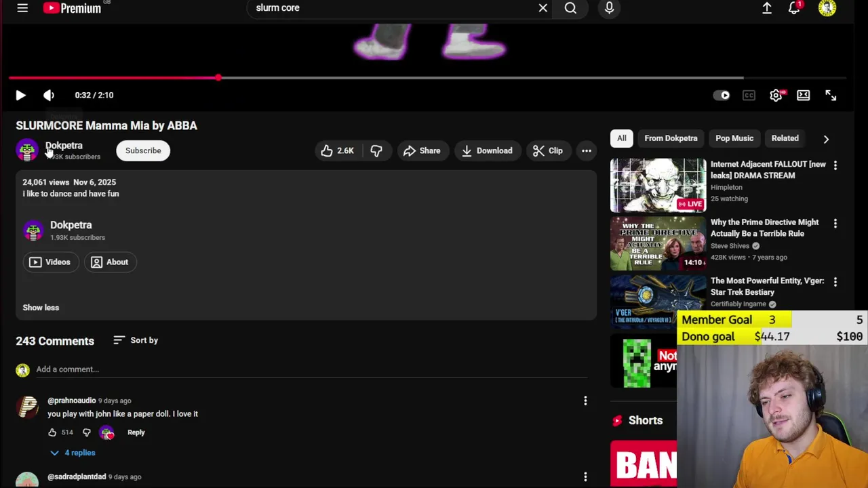The image size is (868, 488).
Task: Open the FALLOUT live stream thumbnail
Action: tap(658, 186)
